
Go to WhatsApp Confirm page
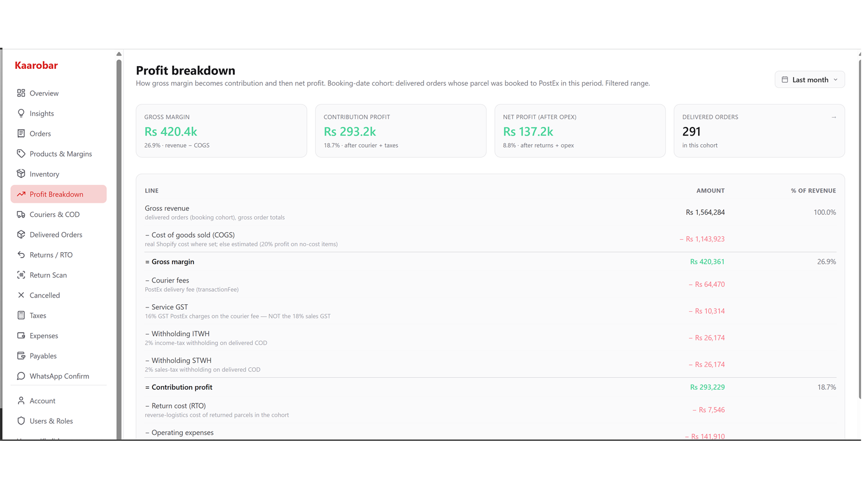(x=59, y=376)
